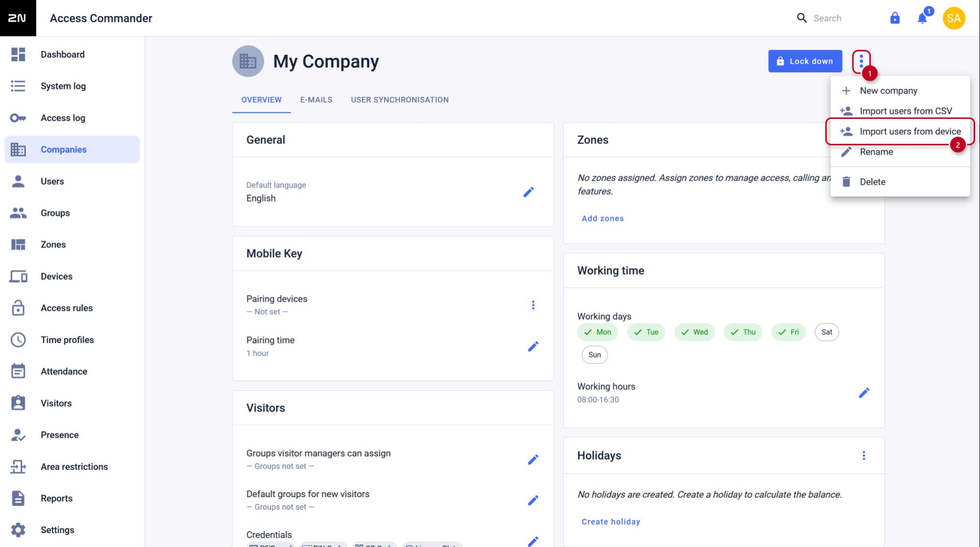Click the Presence icon in sidebar
Screen dimensions: 980x547
click(x=18, y=435)
